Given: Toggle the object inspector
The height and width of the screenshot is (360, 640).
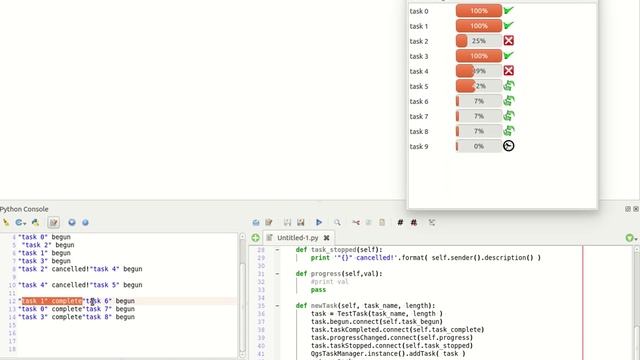Looking at the screenshot, I should point(432,222).
